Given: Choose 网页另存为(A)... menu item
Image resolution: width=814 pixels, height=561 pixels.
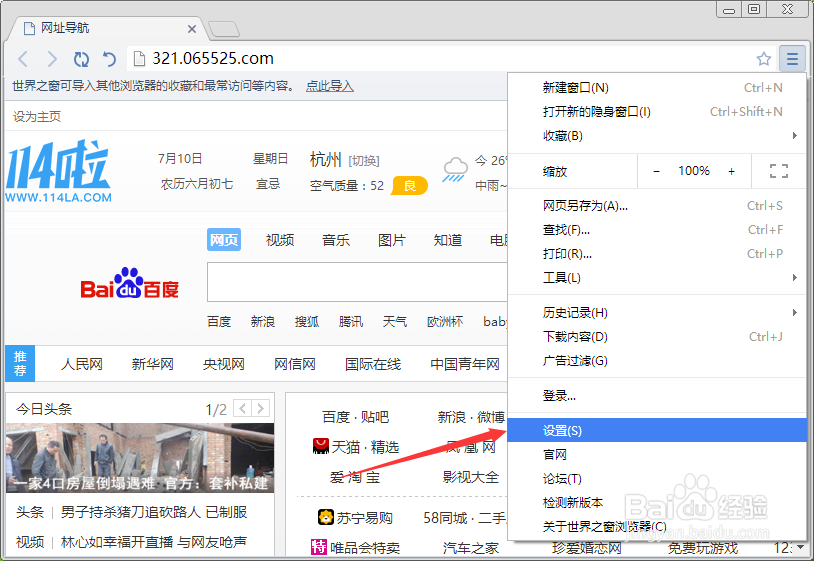Looking at the screenshot, I should click(657, 206).
